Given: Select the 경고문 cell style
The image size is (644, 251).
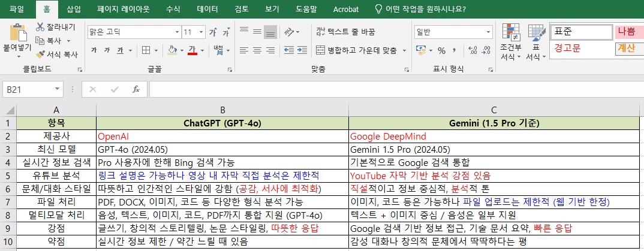Looking at the screenshot, I should (581, 49).
